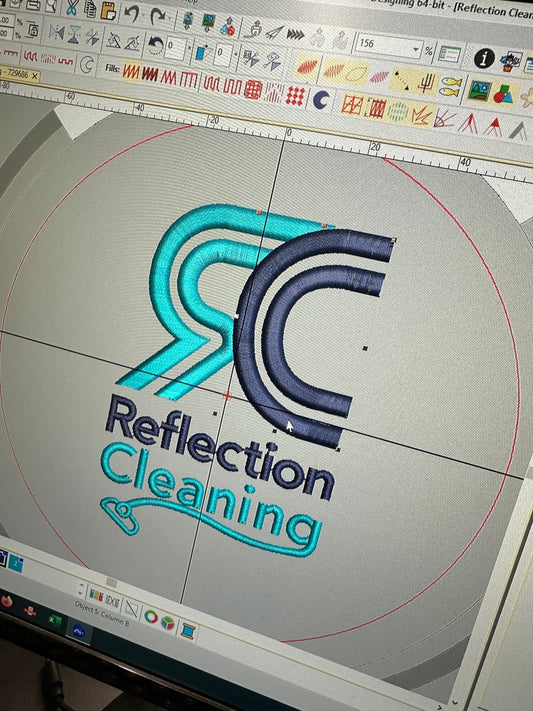Open the zoom percentage dropdown showing 156

(x=416, y=49)
